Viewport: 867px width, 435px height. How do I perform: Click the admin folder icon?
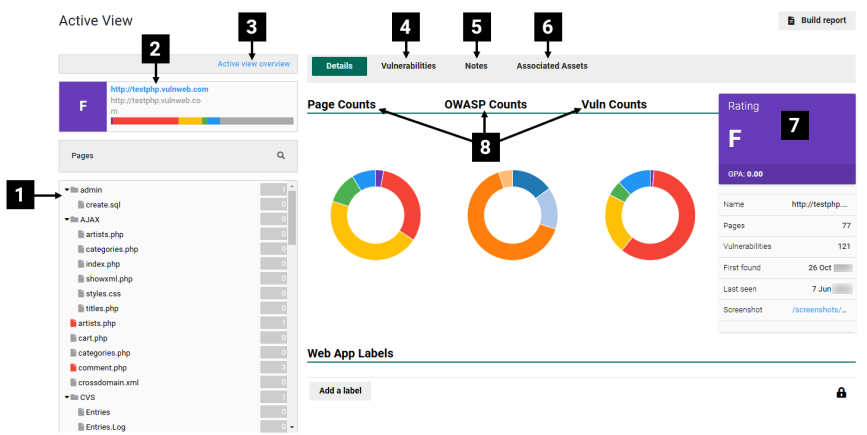(74, 190)
